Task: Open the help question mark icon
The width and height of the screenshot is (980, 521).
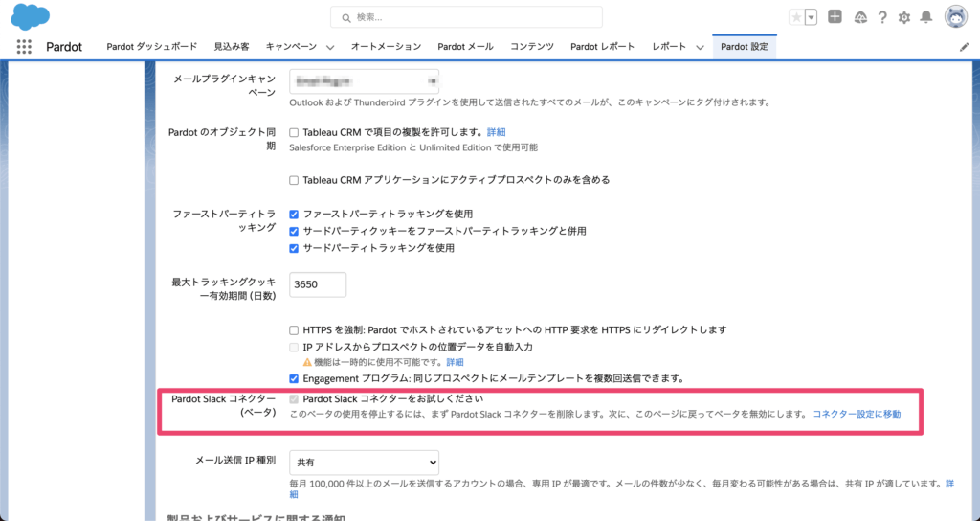Action: tap(881, 17)
